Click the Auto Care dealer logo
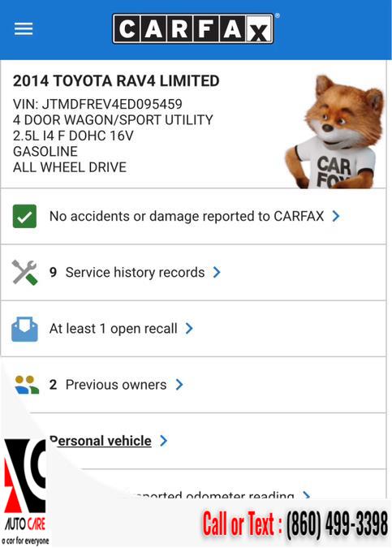 [25, 491]
